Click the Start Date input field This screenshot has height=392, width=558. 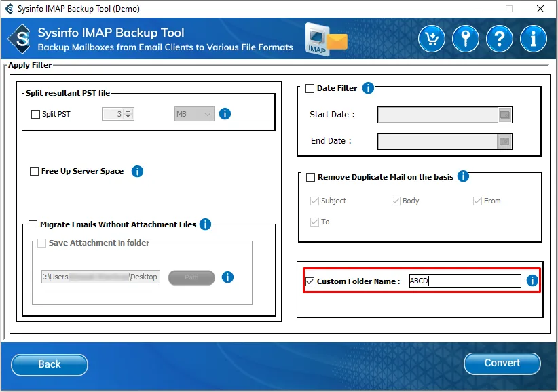pyautogui.click(x=437, y=115)
